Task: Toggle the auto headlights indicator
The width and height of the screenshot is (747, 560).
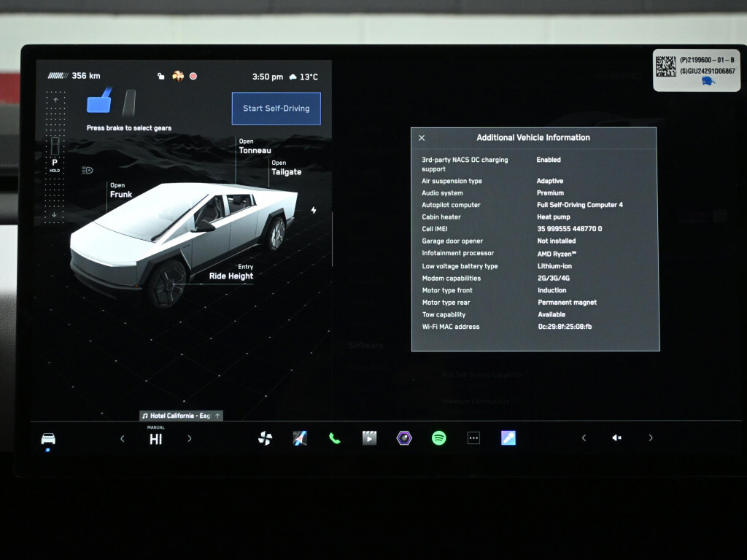Action: (x=88, y=170)
